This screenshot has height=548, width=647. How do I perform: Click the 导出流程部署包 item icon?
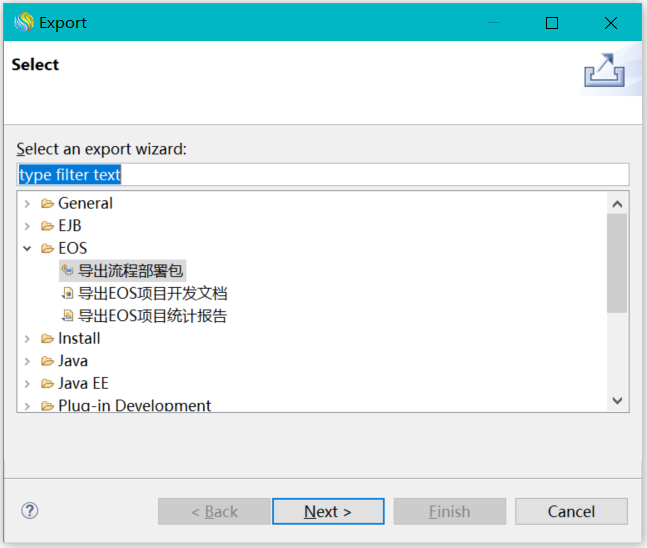68,271
